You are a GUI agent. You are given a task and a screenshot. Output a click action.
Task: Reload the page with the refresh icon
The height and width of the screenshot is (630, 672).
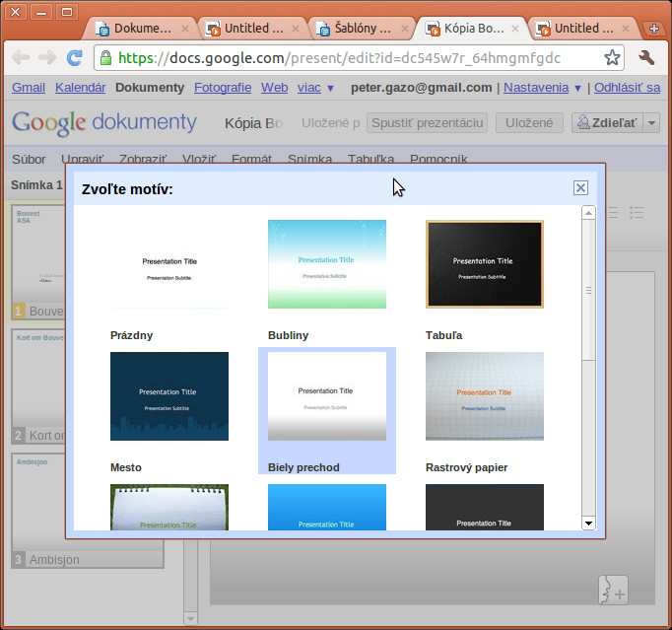(x=75, y=57)
